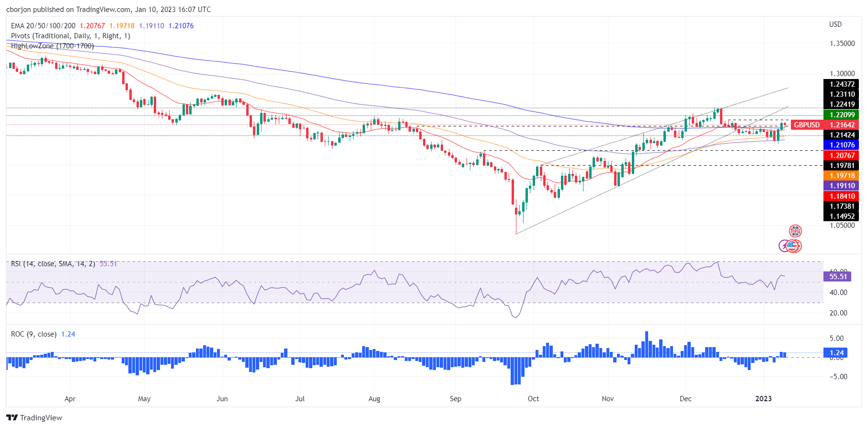Click the RSI 20.00 scale label
868x428 pixels.
838,313
